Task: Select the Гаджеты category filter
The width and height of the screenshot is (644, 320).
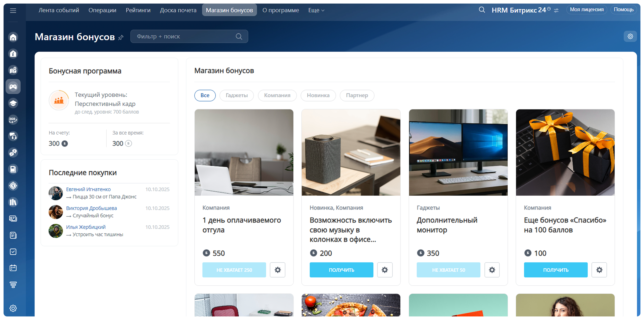Action: click(x=236, y=95)
